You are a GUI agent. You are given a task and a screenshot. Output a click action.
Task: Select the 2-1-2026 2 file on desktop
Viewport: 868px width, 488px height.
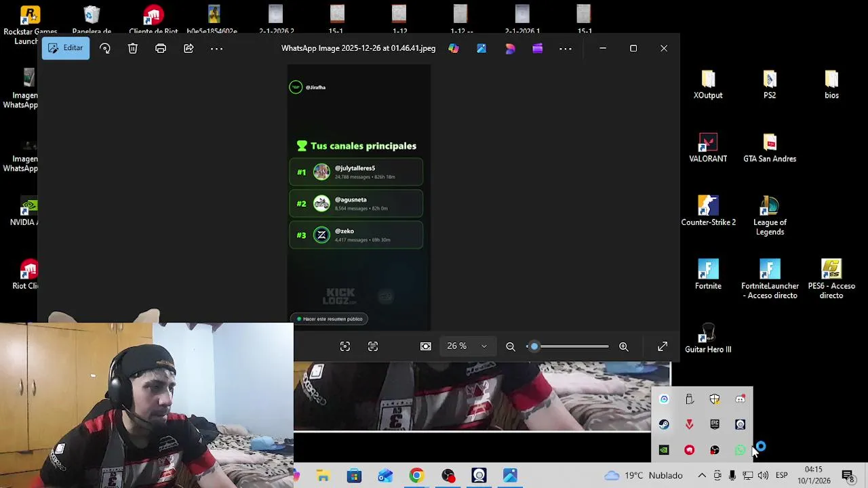(276, 19)
